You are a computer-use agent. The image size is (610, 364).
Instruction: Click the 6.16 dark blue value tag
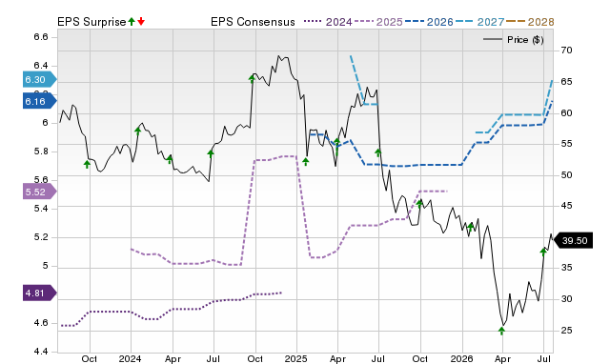tap(40, 102)
